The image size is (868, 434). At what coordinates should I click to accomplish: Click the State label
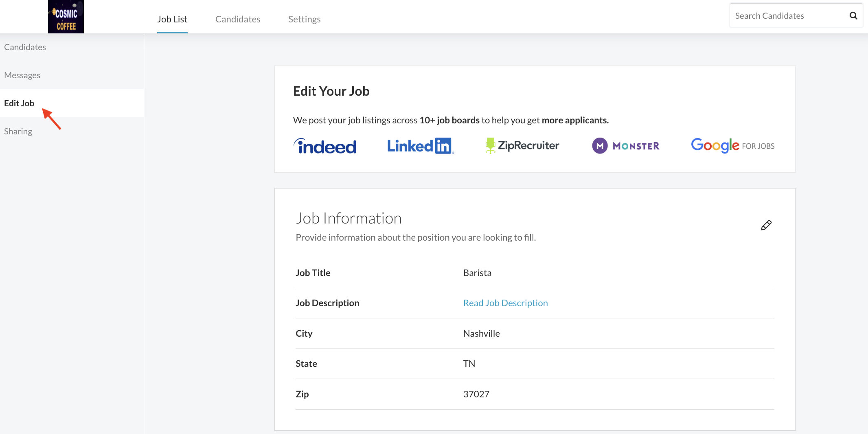tap(306, 364)
